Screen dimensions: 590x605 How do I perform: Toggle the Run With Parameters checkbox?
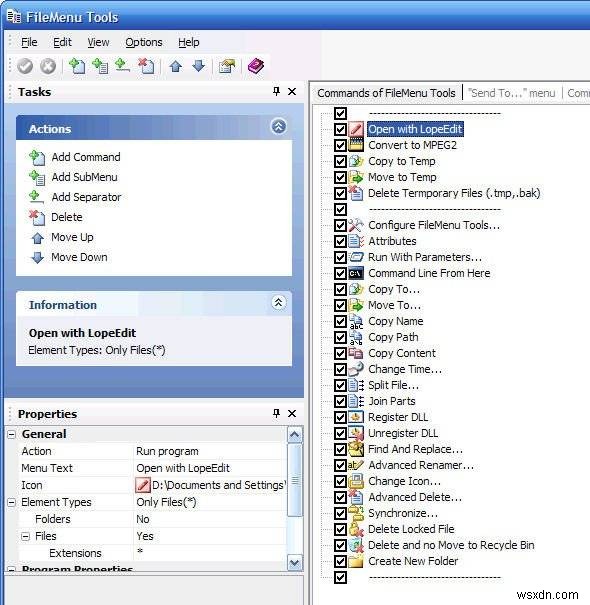pyautogui.click(x=340, y=257)
